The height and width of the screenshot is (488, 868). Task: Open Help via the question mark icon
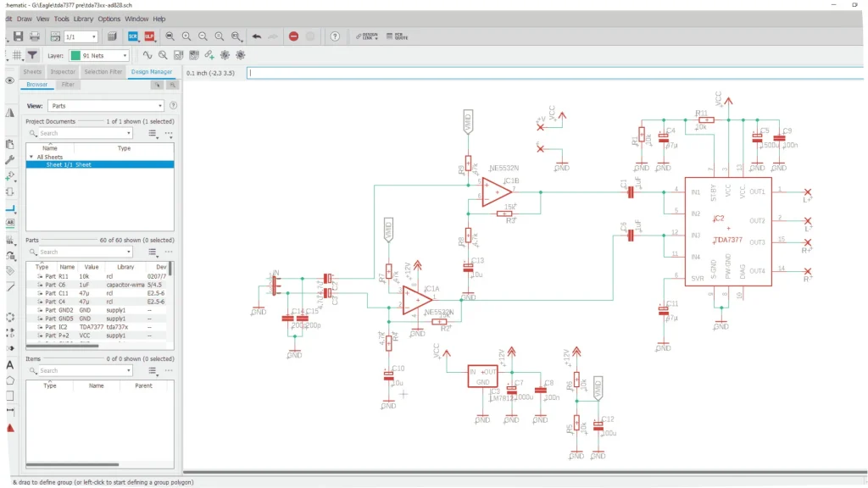[336, 36]
